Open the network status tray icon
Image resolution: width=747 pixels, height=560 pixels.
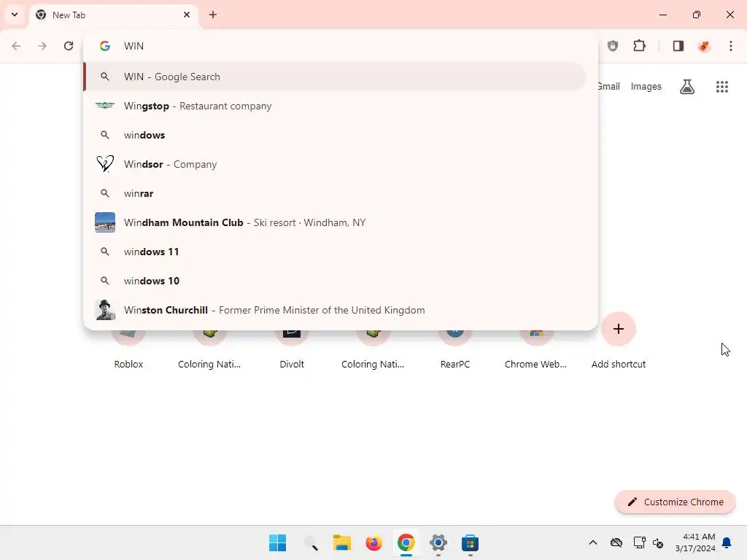coord(639,542)
